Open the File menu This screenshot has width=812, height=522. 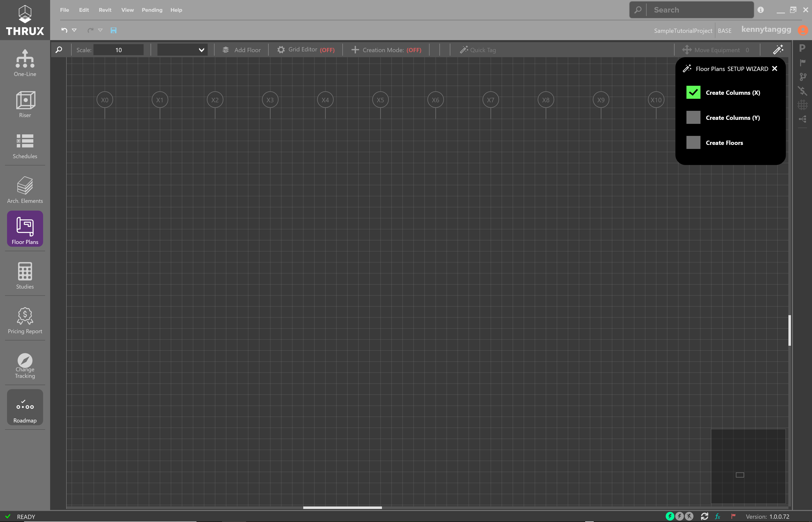pyautogui.click(x=64, y=10)
